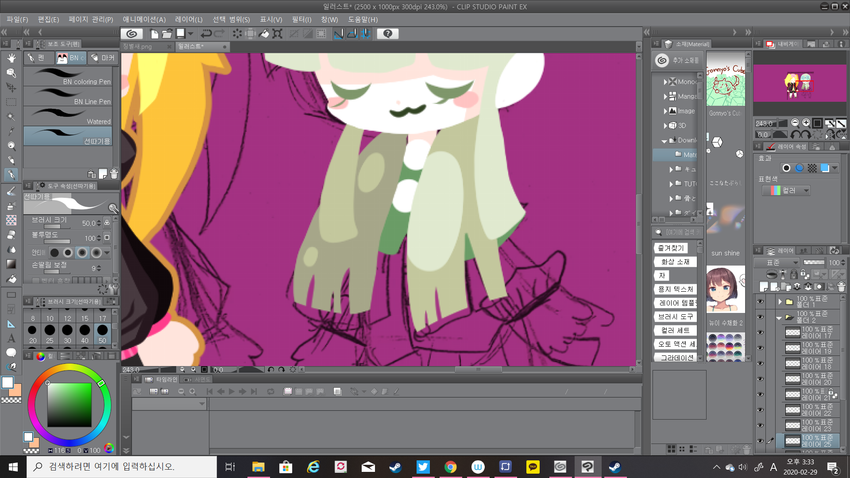Screen dimensions: 850x478
Task: Hide 레이어 20 using its eye icon
Action: click(760, 378)
